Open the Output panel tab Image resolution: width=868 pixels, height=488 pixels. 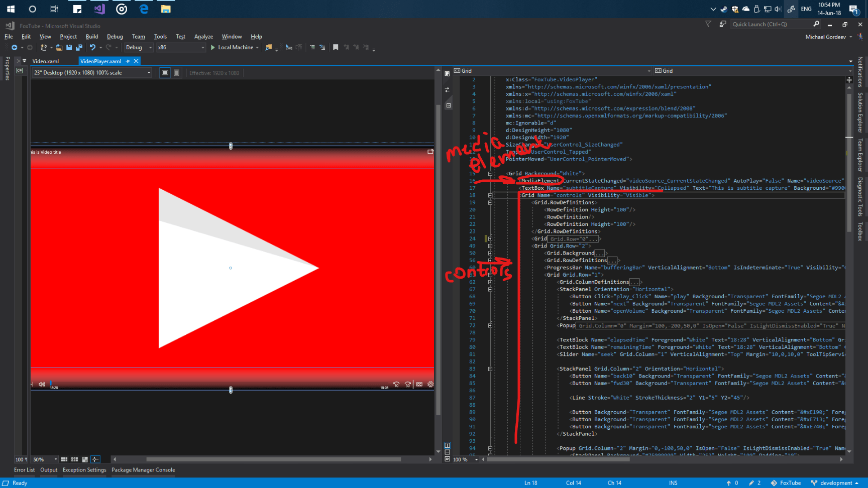(x=49, y=470)
